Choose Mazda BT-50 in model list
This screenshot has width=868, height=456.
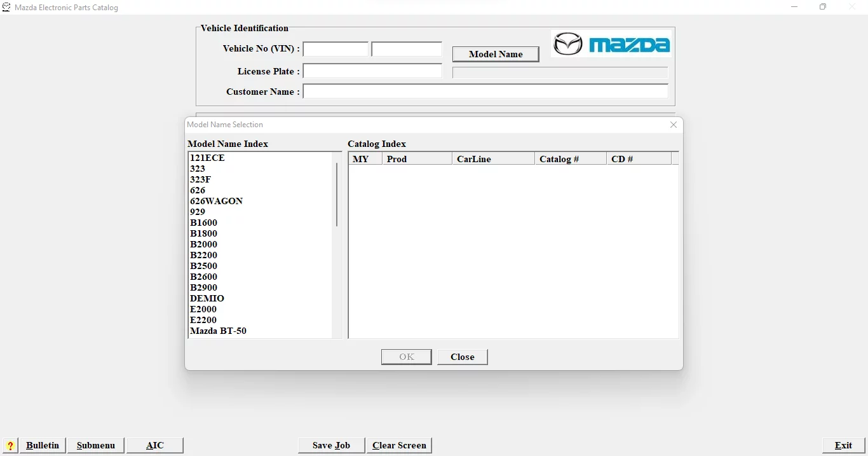point(219,331)
